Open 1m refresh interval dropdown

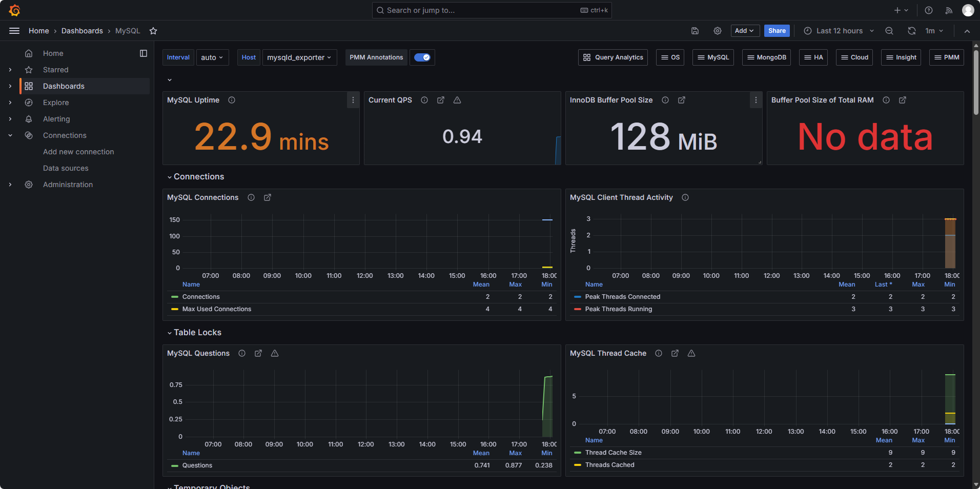click(934, 31)
